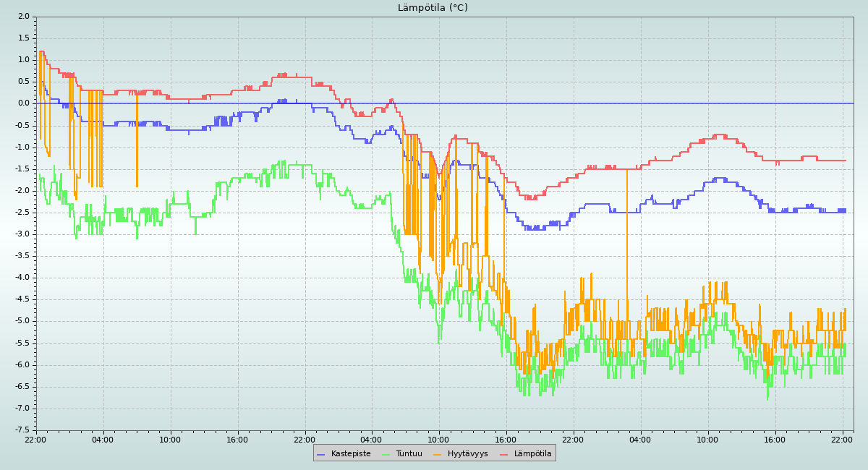This screenshot has width=868, height=470.
Task: Select the Lämpötila label in the legend
Action: [532, 454]
